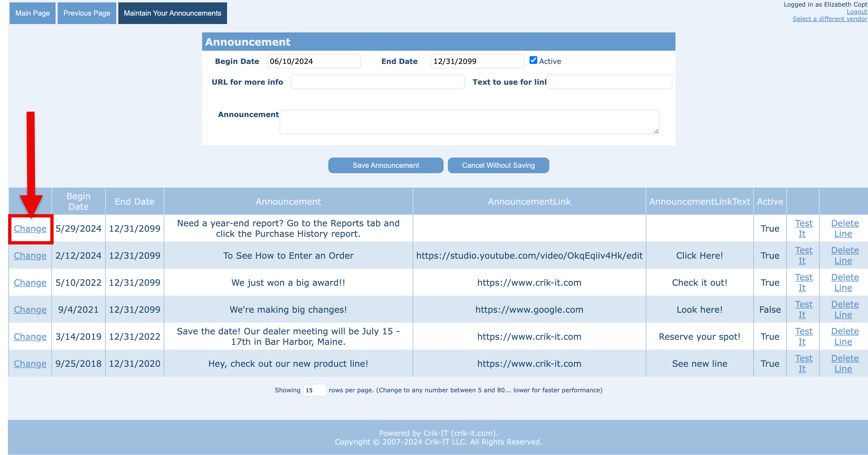Go to Previous Page tab
The height and width of the screenshot is (455, 868).
tap(86, 13)
